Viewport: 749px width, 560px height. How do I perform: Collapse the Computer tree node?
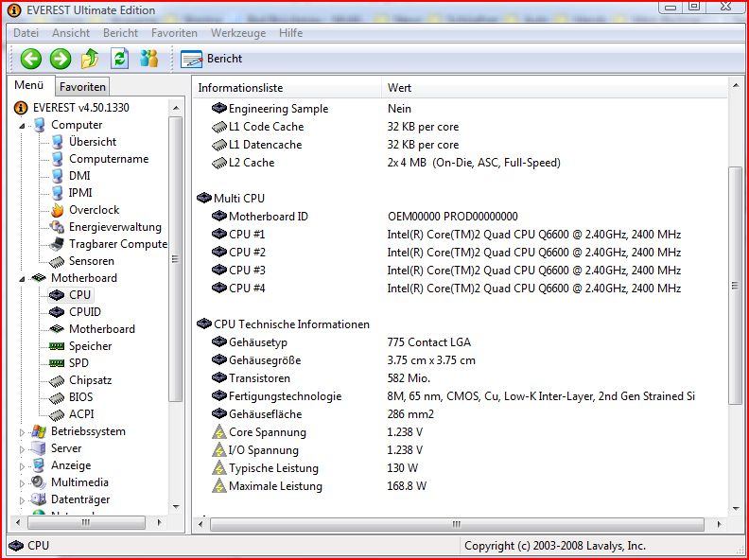point(23,126)
